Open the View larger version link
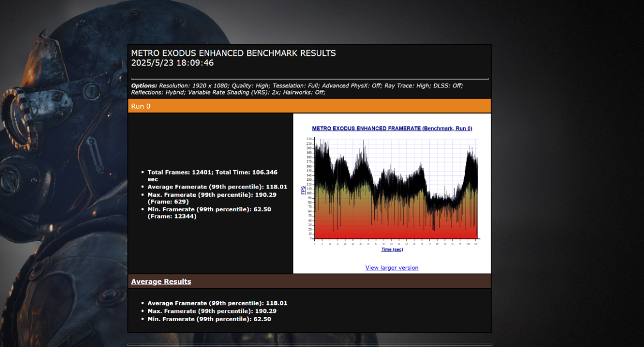This screenshot has height=347, width=644. click(x=392, y=268)
